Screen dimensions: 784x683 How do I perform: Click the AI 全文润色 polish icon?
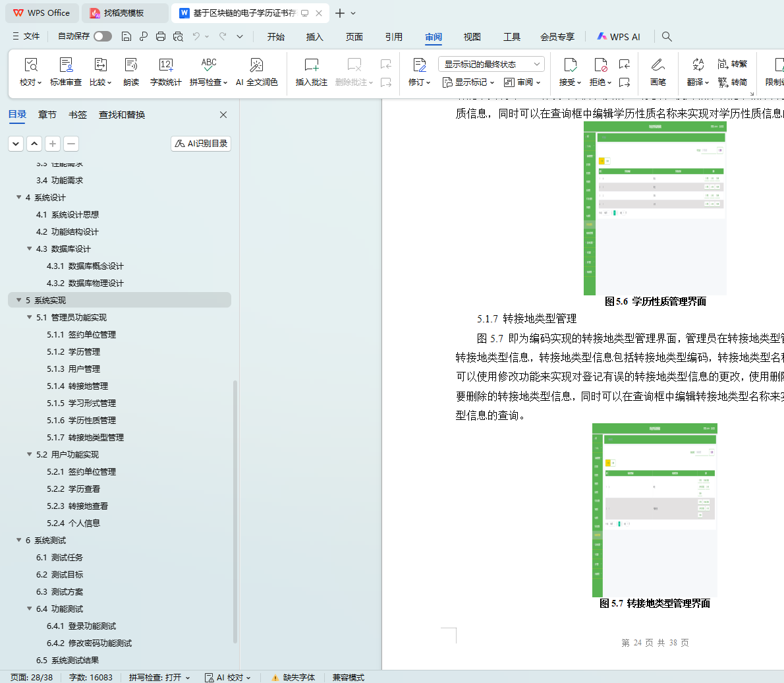click(257, 65)
